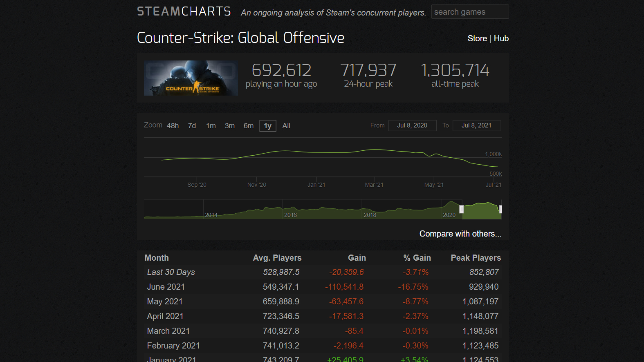644x362 pixels.
Task: Select the March 2021 row label
Action: click(168, 331)
